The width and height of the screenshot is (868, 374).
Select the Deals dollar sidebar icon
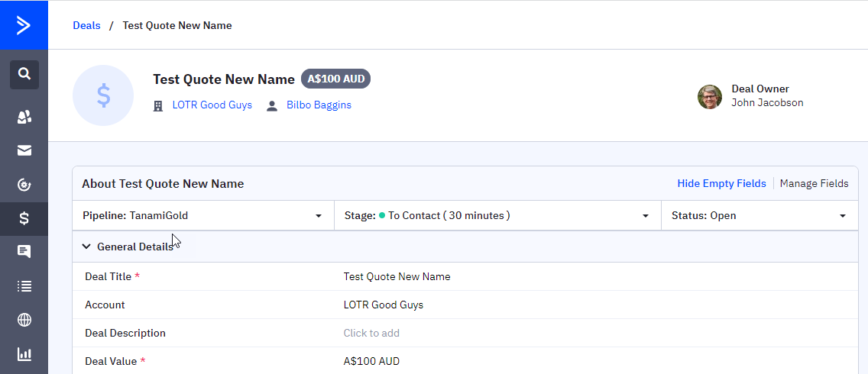coord(24,219)
